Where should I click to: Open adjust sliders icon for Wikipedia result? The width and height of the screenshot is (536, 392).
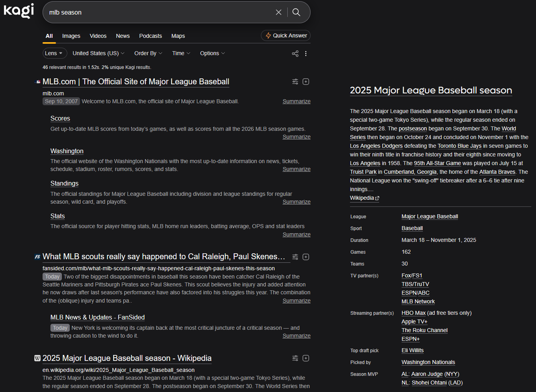click(x=295, y=358)
